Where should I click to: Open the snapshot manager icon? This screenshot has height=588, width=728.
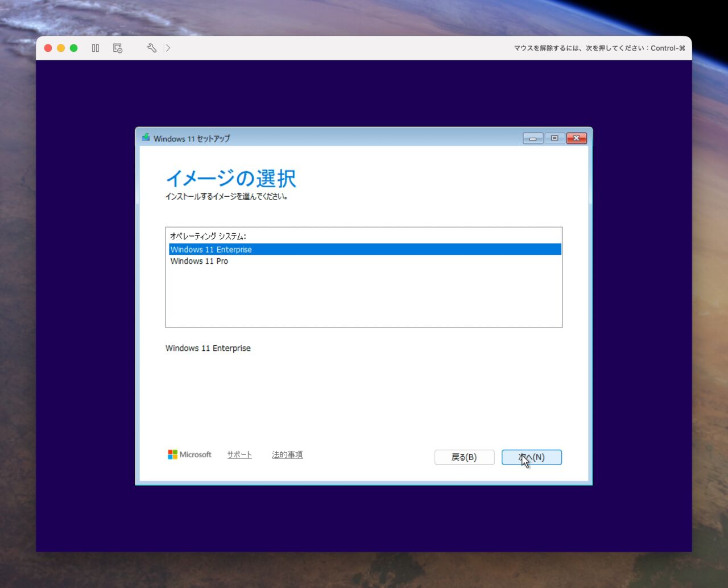(118, 48)
